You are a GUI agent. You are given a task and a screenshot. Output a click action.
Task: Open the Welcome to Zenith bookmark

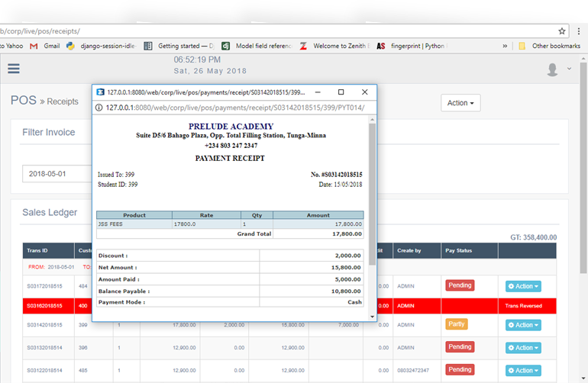[x=334, y=46]
